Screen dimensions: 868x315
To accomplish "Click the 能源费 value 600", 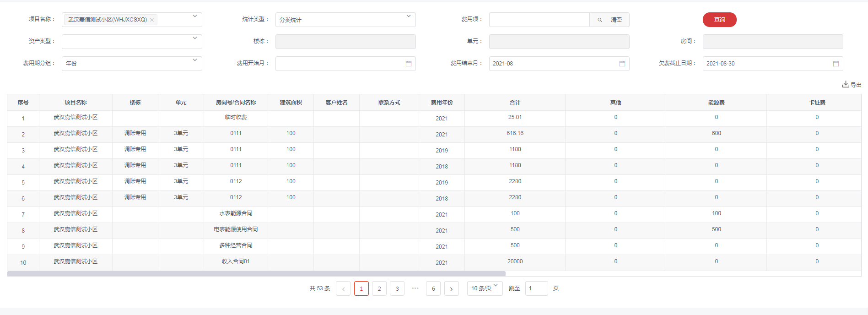I will 716,133.
